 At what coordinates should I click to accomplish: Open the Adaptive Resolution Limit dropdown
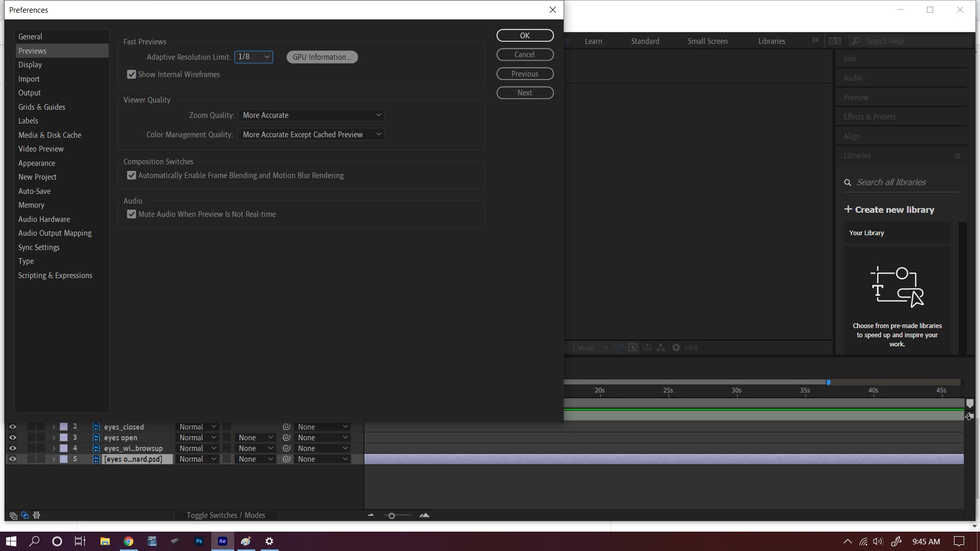coord(253,57)
